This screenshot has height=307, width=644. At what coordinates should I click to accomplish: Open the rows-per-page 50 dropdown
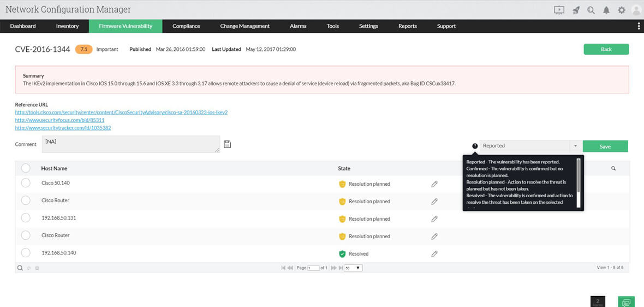tap(353, 268)
